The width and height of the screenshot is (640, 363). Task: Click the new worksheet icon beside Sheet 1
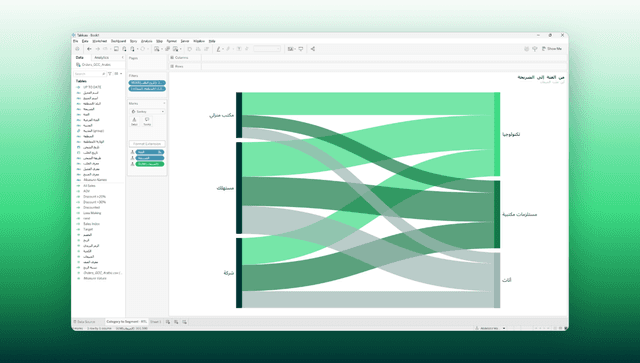pyautogui.click(x=168, y=322)
